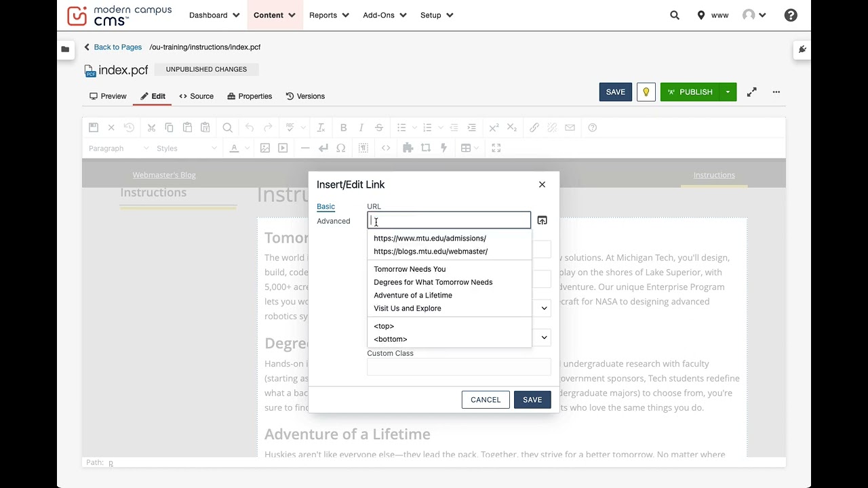Toggle Bold formatting
This screenshot has width=868, height=488.
(343, 127)
